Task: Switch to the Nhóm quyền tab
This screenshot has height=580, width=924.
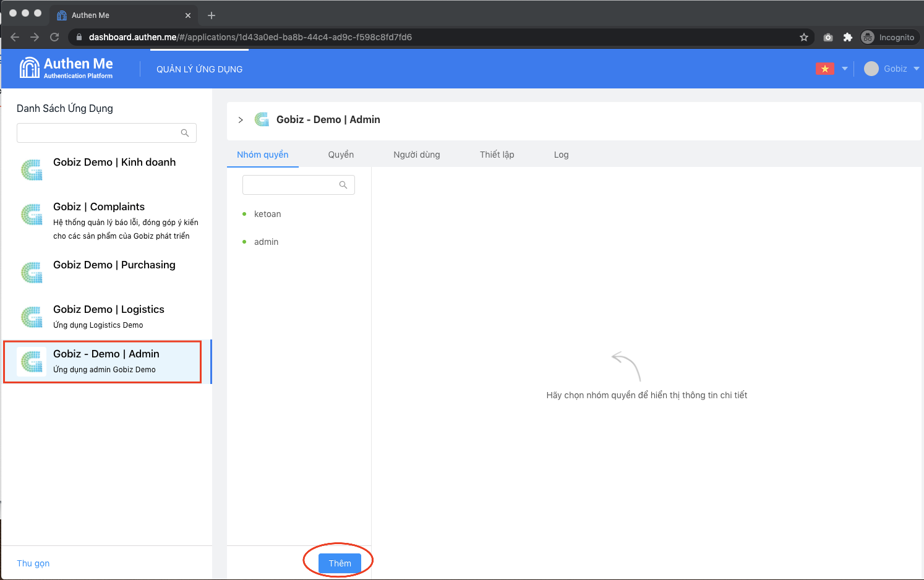Action: tap(263, 155)
